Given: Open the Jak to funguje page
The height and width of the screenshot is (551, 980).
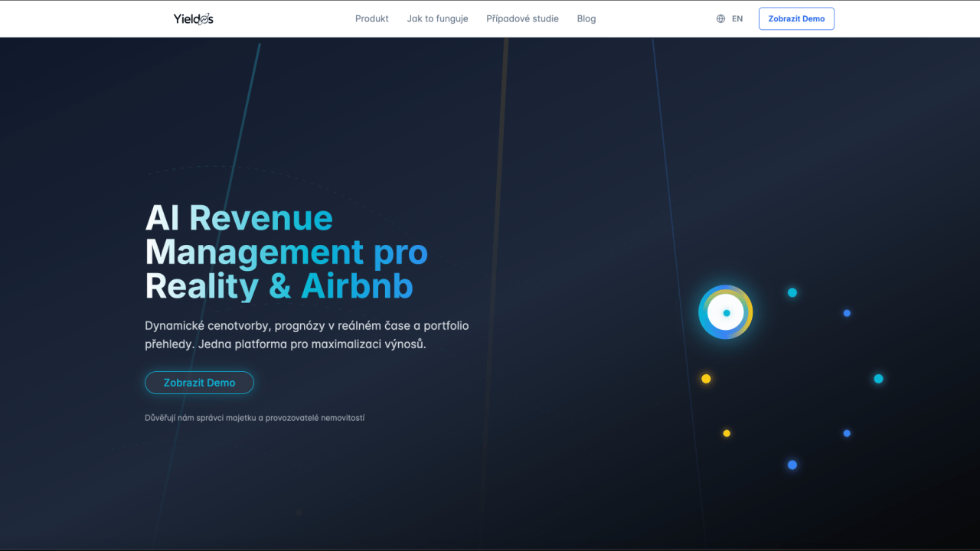Looking at the screenshot, I should coord(437,18).
